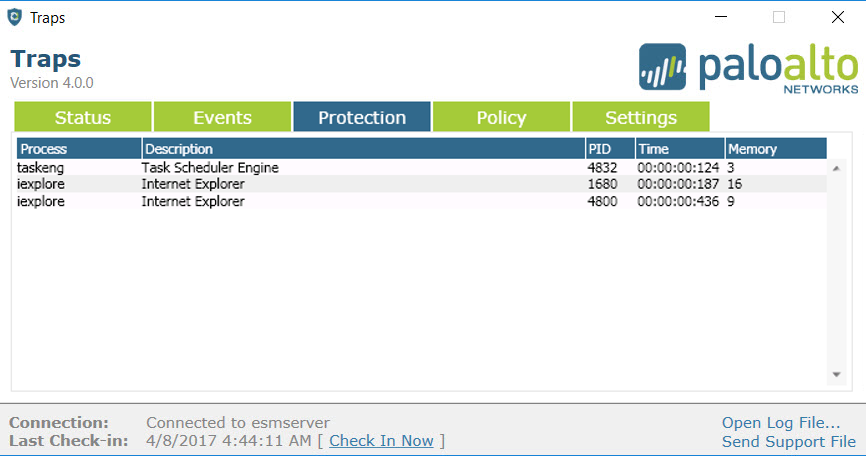Screen dimensions: 866x456
Task: Close the Traps window
Action: pyautogui.click(x=838, y=17)
